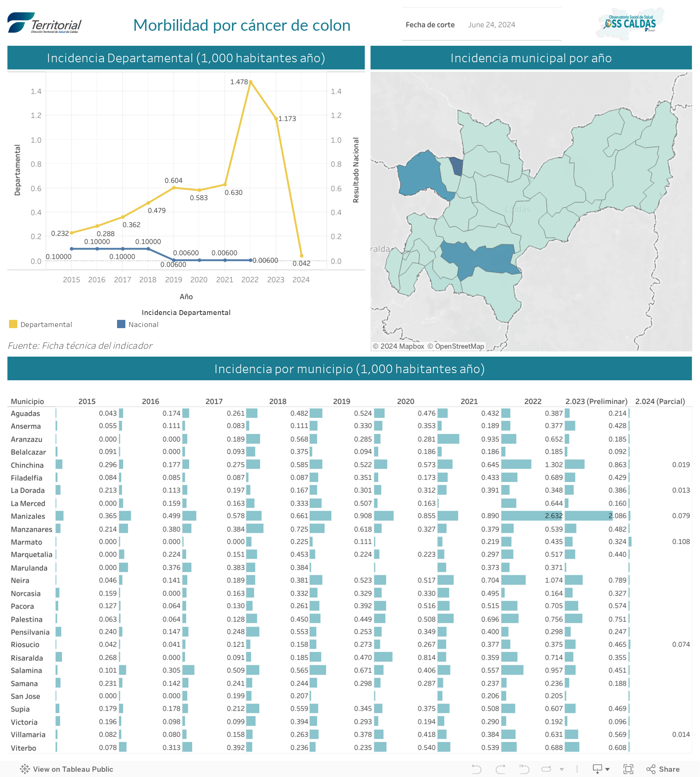Click Manizales 2.632 value for 2022
Viewport: 700px width, 777px height.
pyautogui.click(x=553, y=516)
